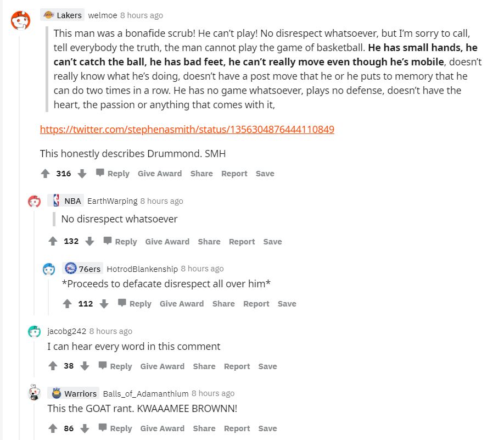504x440 pixels.
Task: Click HotrodBlankenship's blue avatar icon
Action: click(49, 269)
